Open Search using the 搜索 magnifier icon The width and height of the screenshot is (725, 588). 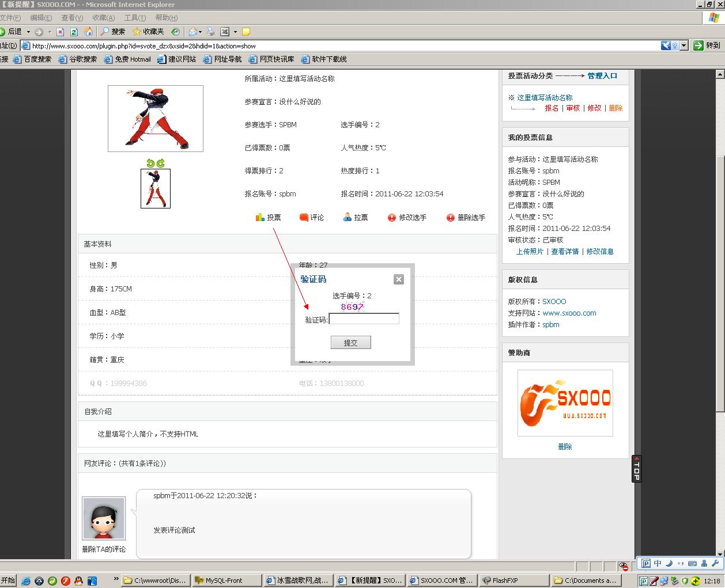105,32
